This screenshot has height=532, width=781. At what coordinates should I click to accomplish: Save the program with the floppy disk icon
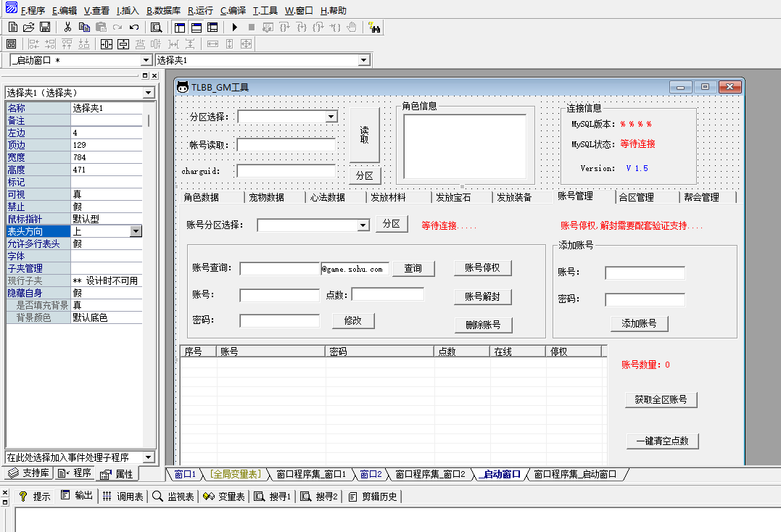click(44, 28)
